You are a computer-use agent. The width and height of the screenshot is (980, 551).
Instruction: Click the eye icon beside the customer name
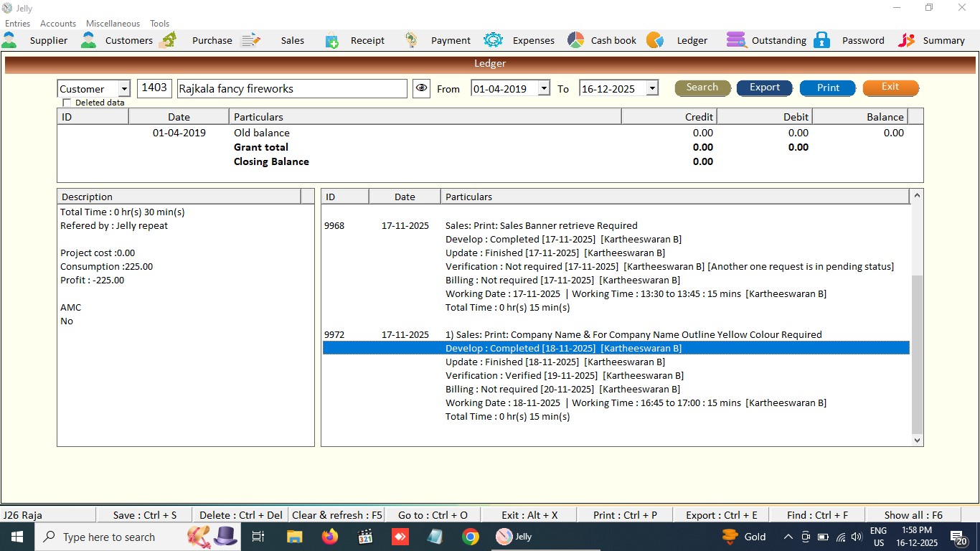(421, 88)
